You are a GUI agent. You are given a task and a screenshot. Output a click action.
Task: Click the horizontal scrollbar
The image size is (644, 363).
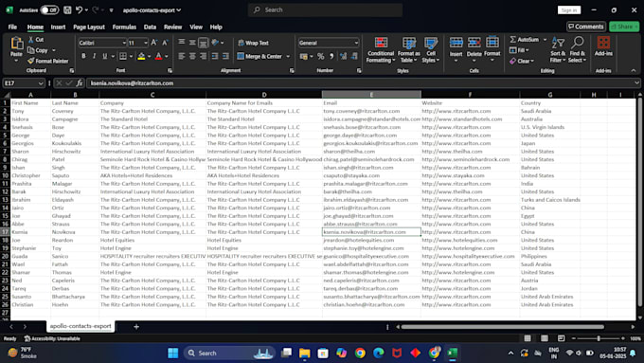tap(502, 327)
